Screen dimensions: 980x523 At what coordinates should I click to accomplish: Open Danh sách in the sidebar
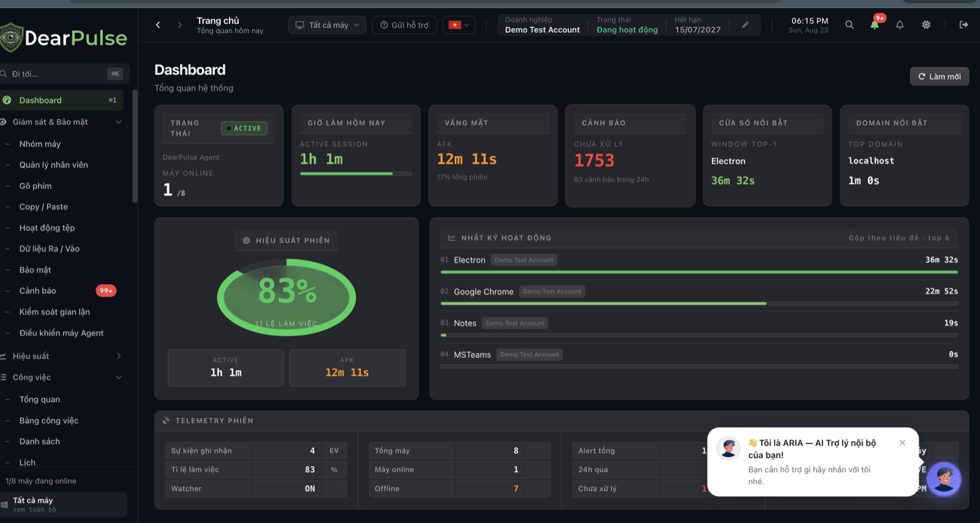[39, 442]
